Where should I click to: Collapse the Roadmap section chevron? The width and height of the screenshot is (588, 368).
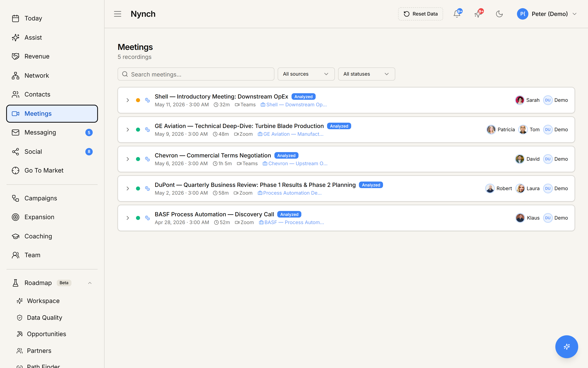90,283
